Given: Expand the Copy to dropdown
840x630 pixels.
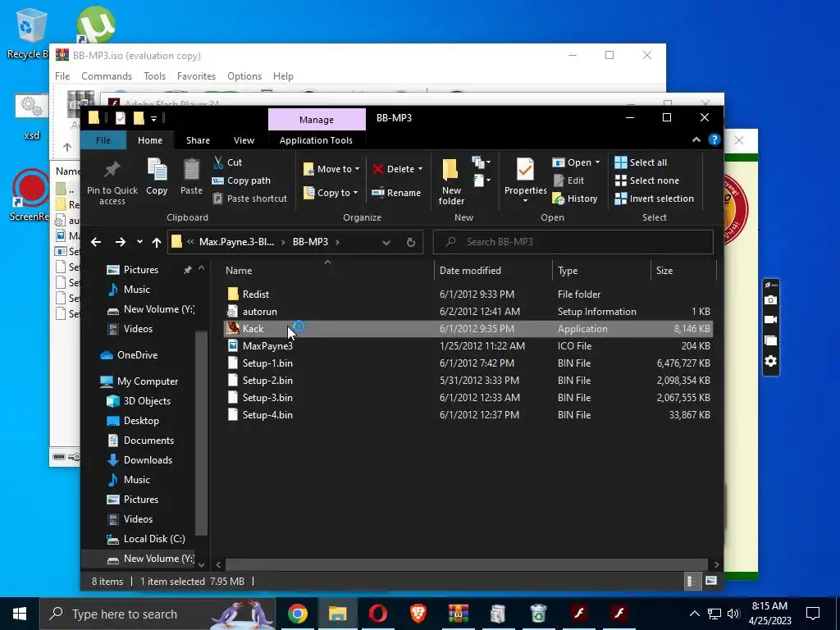Looking at the screenshot, I should [x=355, y=192].
